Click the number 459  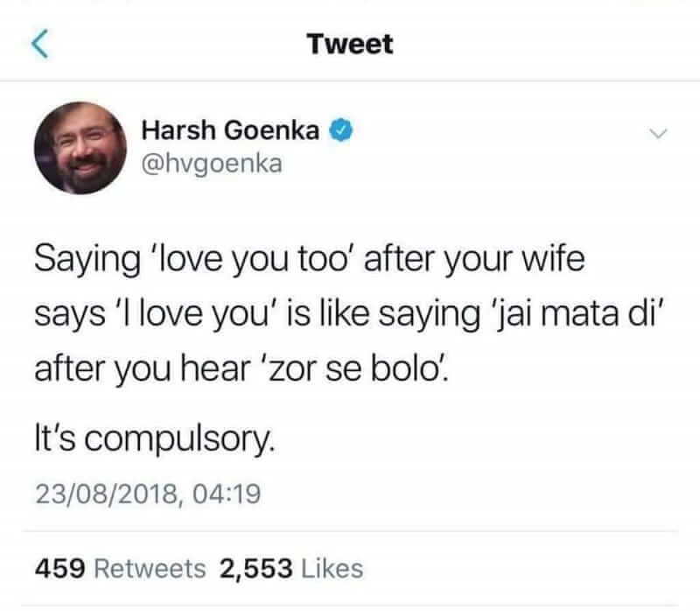(59, 569)
